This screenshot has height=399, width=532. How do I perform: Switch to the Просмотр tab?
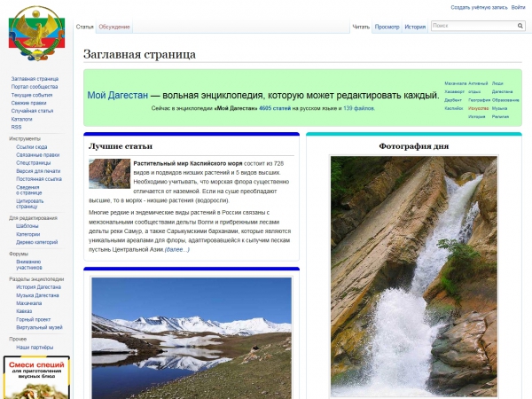[x=387, y=27]
